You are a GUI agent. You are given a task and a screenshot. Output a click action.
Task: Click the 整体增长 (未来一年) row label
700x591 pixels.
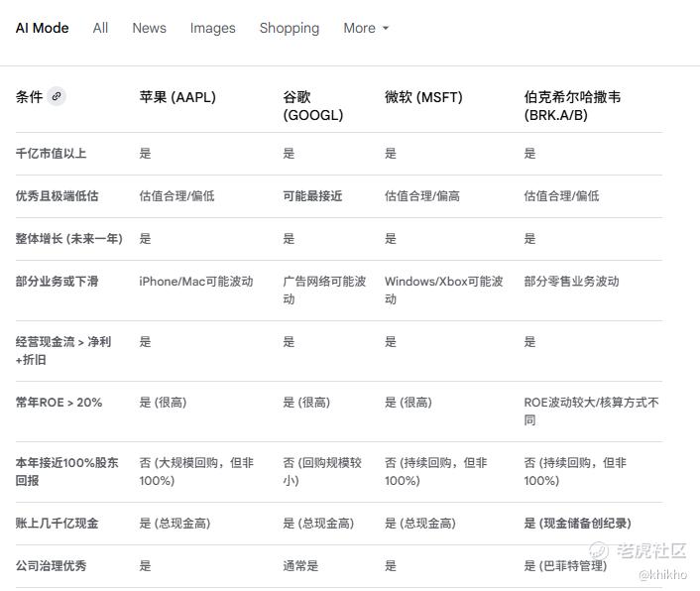coord(69,239)
